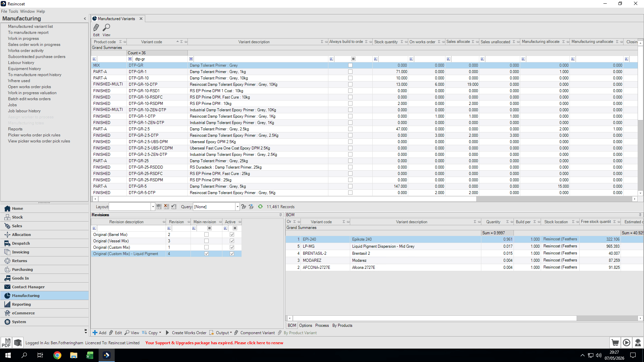Viewport: 644px width, 362px height.
Task: Open Product code column summary sigma
Action: 120,42
